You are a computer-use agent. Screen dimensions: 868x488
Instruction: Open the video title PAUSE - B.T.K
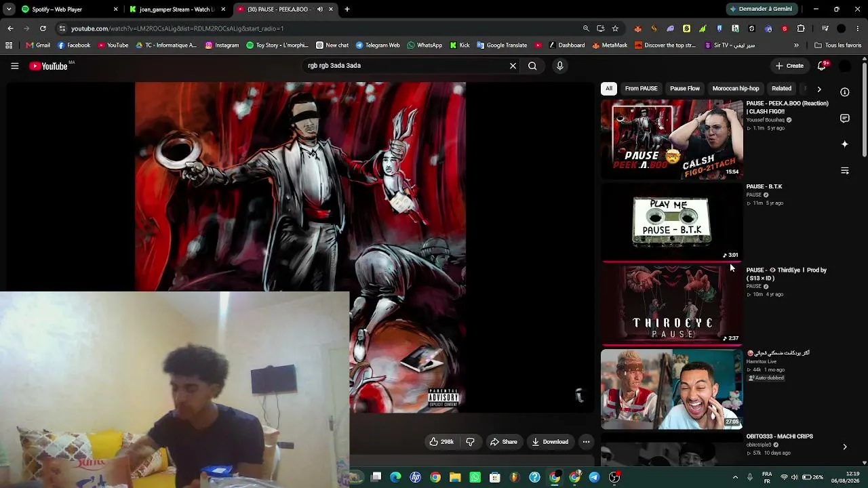pos(764,186)
